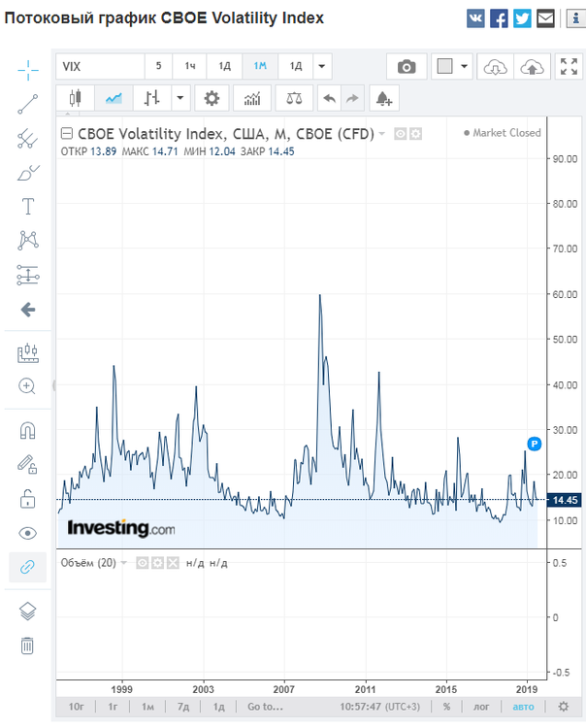Set range to 7д

[183, 707]
